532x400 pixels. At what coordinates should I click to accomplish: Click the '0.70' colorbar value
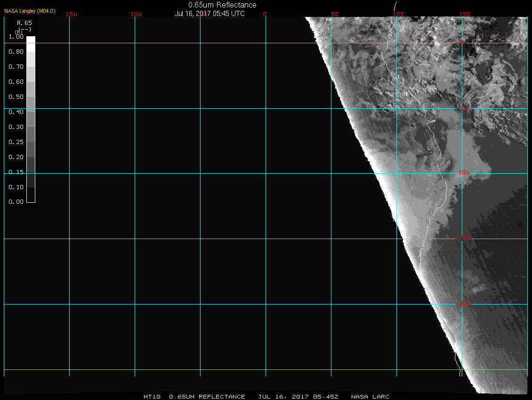[x=16, y=66]
